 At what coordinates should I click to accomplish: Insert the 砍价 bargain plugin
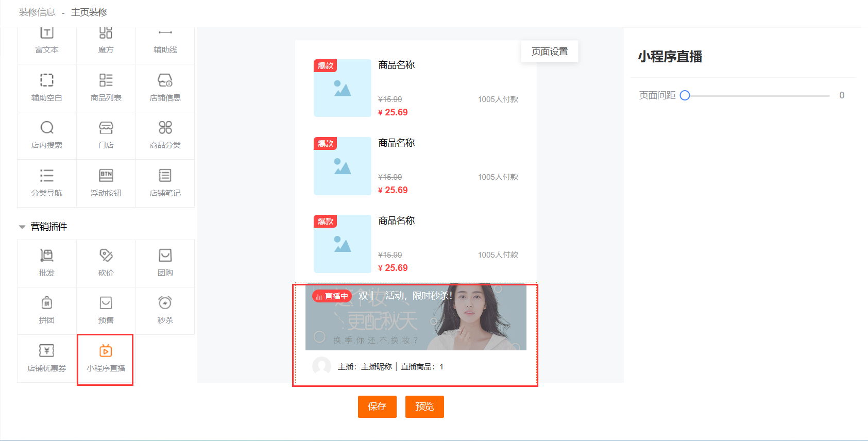point(106,263)
